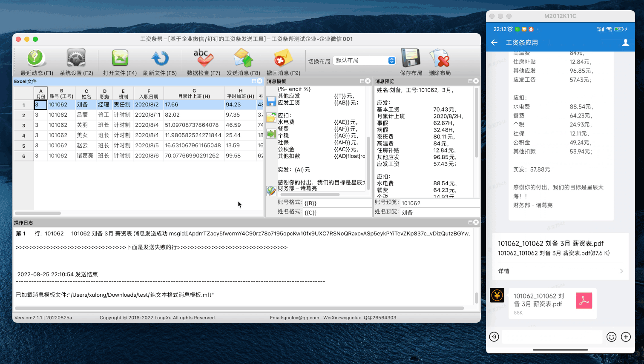This screenshot has width=644, height=364.
Task: Click 姓名预览 field showing 刘备
Action: (x=440, y=212)
